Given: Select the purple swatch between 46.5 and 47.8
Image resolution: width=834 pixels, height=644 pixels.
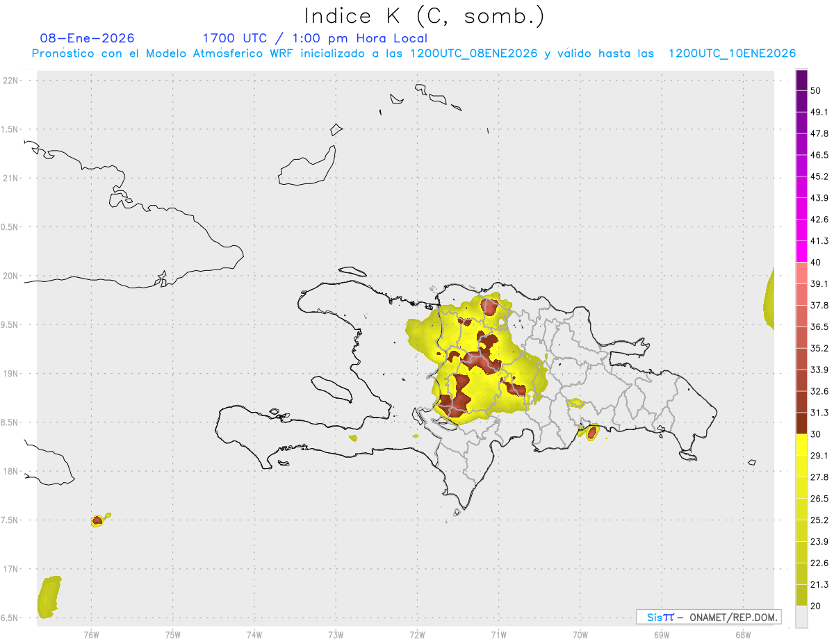Looking at the screenshot, I should pos(801,145).
